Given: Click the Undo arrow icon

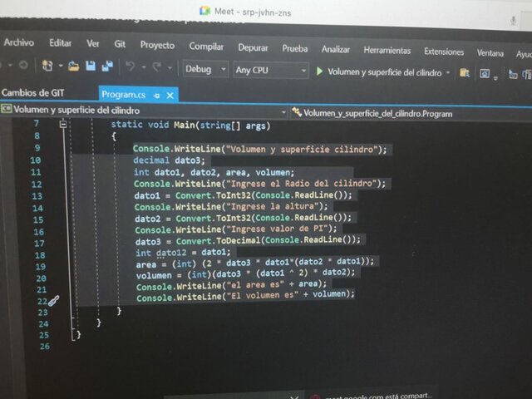Looking at the screenshot, I should [x=131, y=66].
